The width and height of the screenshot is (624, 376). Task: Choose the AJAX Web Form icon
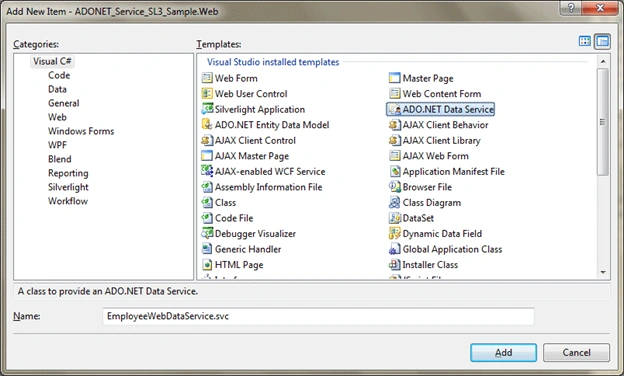[x=394, y=156]
